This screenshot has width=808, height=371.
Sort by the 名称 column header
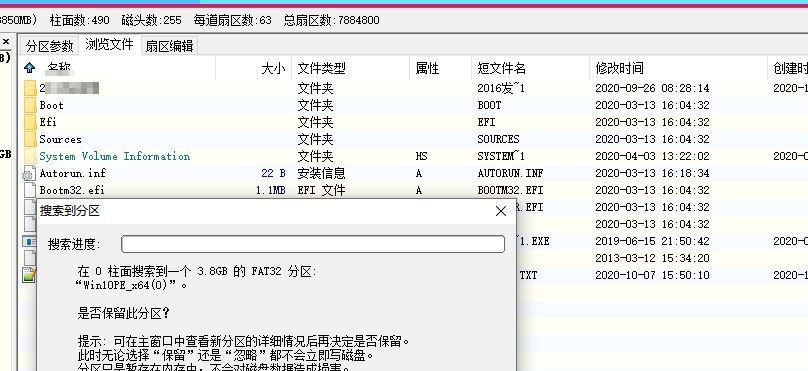(x=59, y=68)
